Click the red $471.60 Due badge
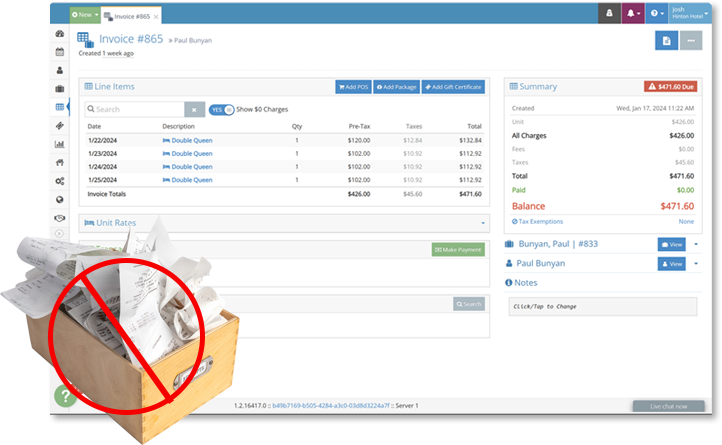Image resolution: width=722 pixels, height=445 pixels. tap(670, 87)
